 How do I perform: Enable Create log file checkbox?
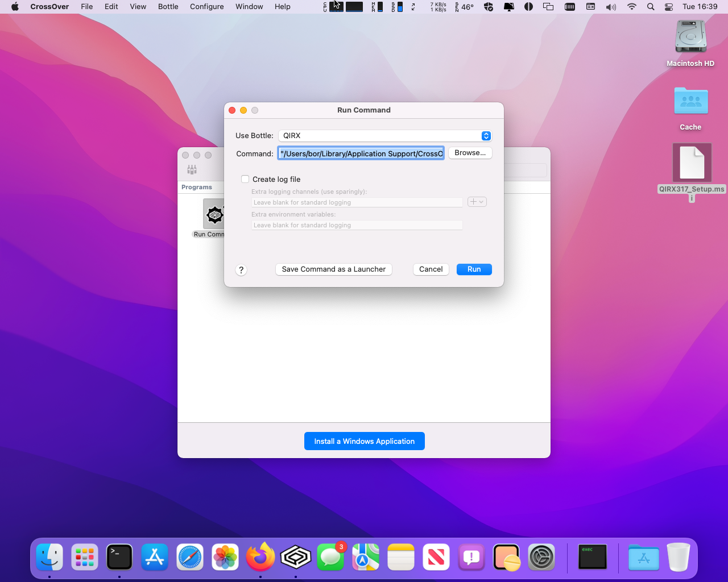coord(245,179)
